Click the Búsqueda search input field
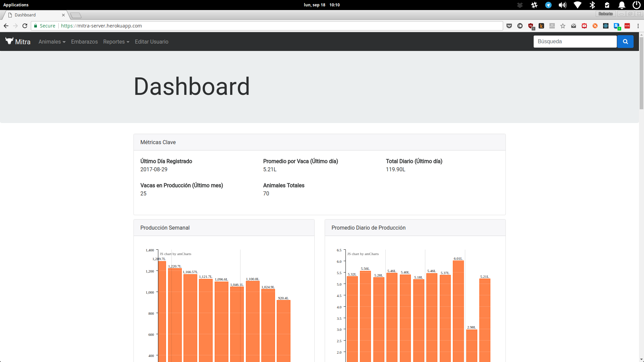Viewport: 644px width, 362px height. [575, 42]
